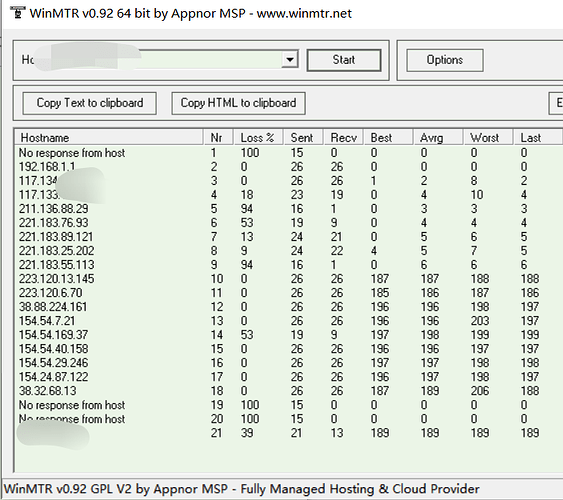Screen dimensions: 563x500
Task: Click hop number 20 cell
Action: 217,419
